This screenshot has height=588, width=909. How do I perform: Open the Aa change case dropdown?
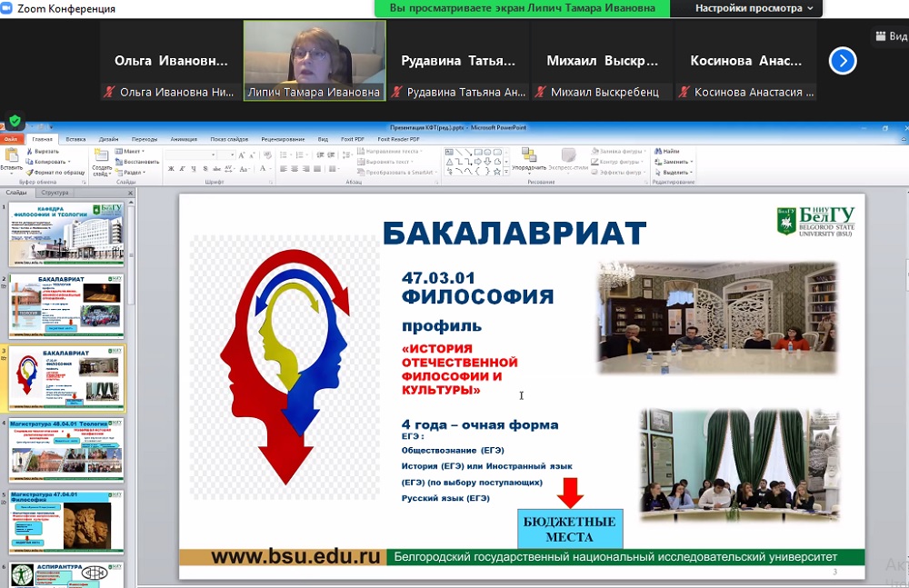tap(245, 169)
